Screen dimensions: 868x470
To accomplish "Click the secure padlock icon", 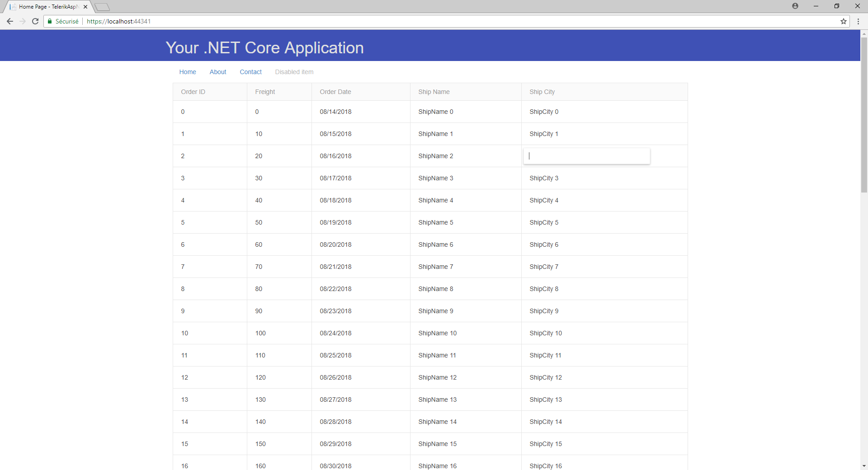I will [50, 21].
